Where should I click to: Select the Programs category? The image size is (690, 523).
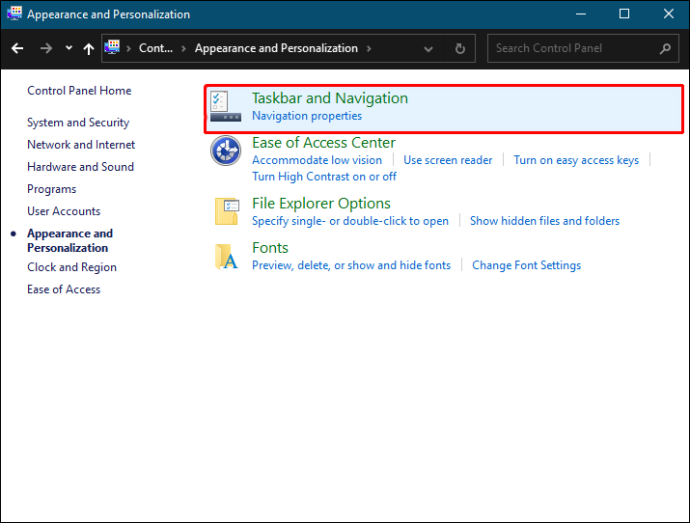click(x=51, y=189)
